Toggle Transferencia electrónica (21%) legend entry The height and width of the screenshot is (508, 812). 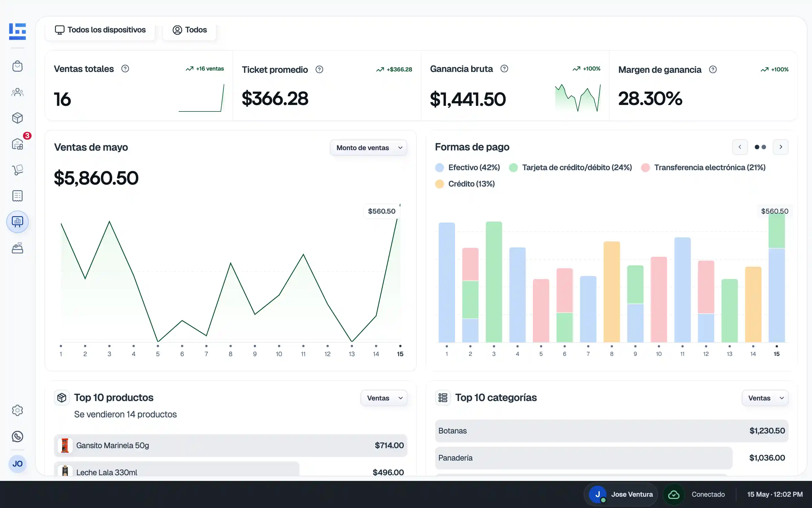click(703, 167)
